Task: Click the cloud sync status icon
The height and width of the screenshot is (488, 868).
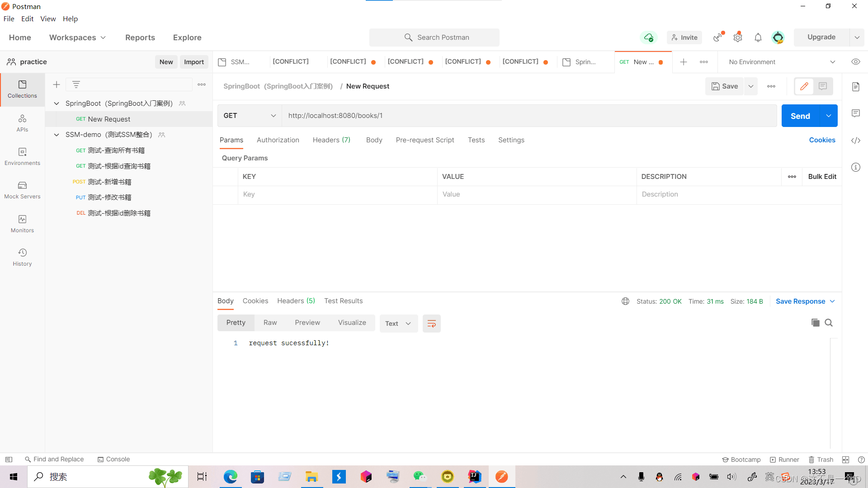Action: click(x=649, y=38)
